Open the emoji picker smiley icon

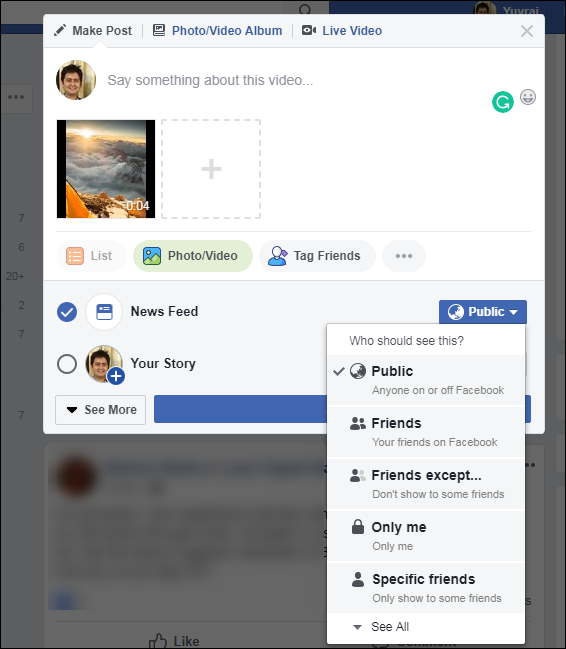[x=528, y=97]
